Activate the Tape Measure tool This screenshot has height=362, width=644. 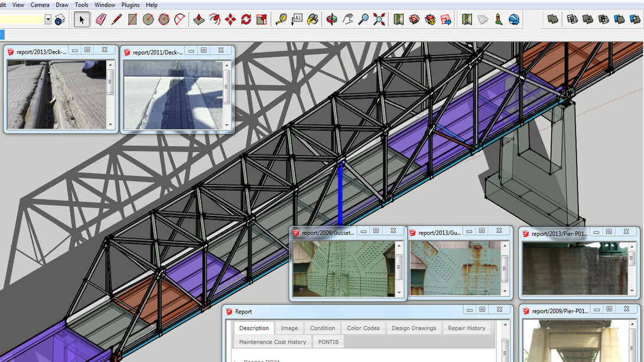(x=281, y=20)
